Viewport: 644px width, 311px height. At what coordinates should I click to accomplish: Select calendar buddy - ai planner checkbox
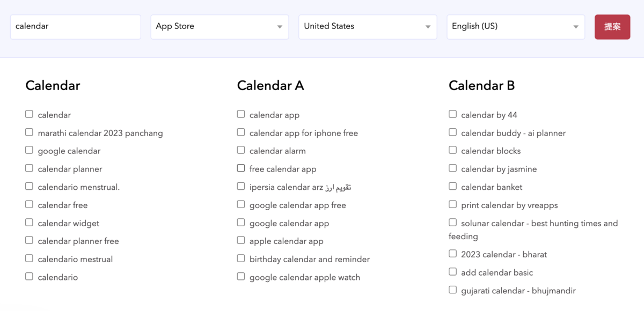452,132
